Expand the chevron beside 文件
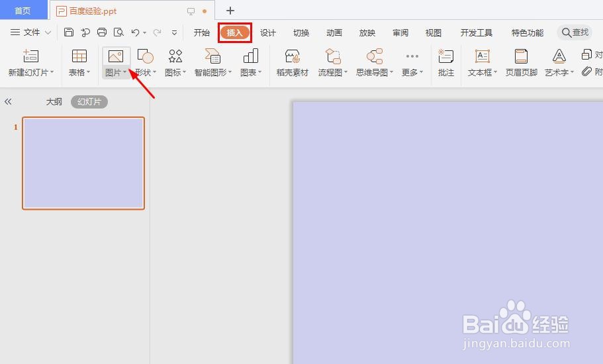Screen dimensions: 603x364 (48, 32)
